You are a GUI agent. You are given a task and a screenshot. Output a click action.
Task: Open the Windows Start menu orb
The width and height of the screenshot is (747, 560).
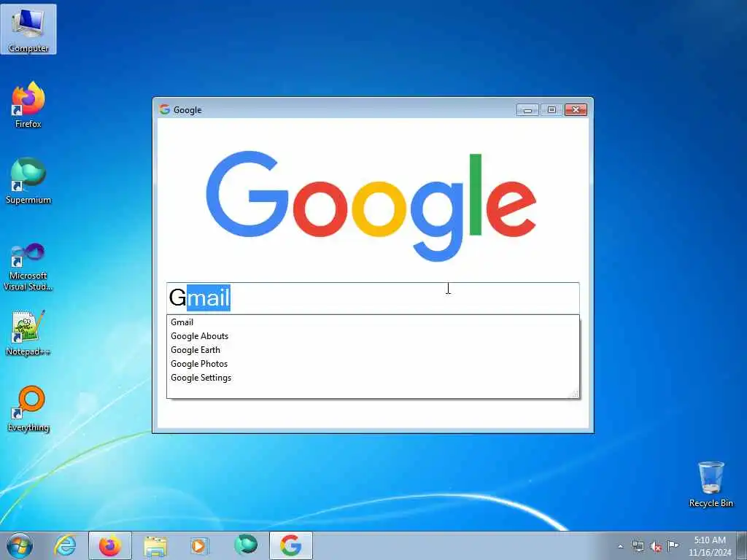[x=20, y=545]
